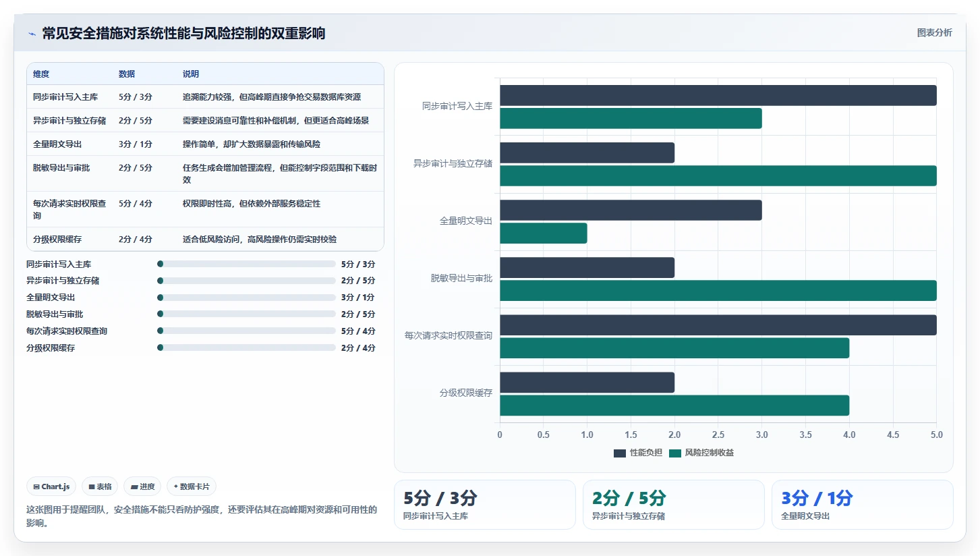This screenshot has width=980, height=556.
Task: Click the 图表分析 label
Action: (x=934, y=32)
